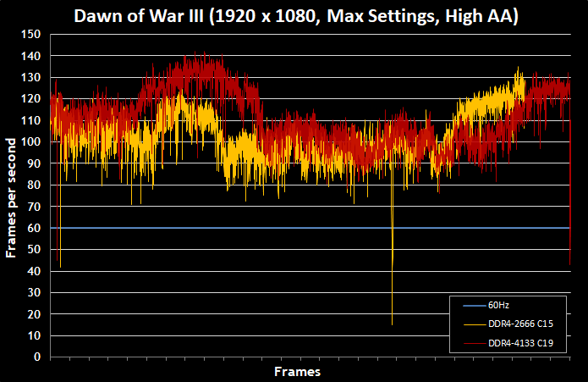Click the y-axis value 10
588x382 pixels.
point(34,335)
